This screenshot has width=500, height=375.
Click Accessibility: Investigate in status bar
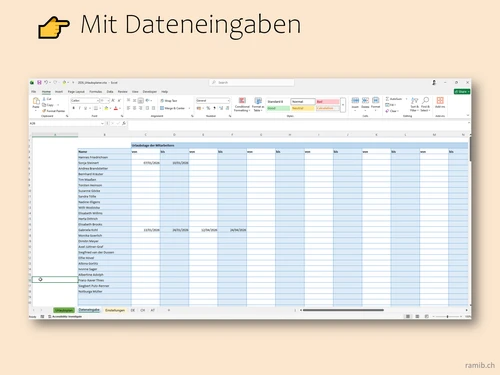point(65,316)
